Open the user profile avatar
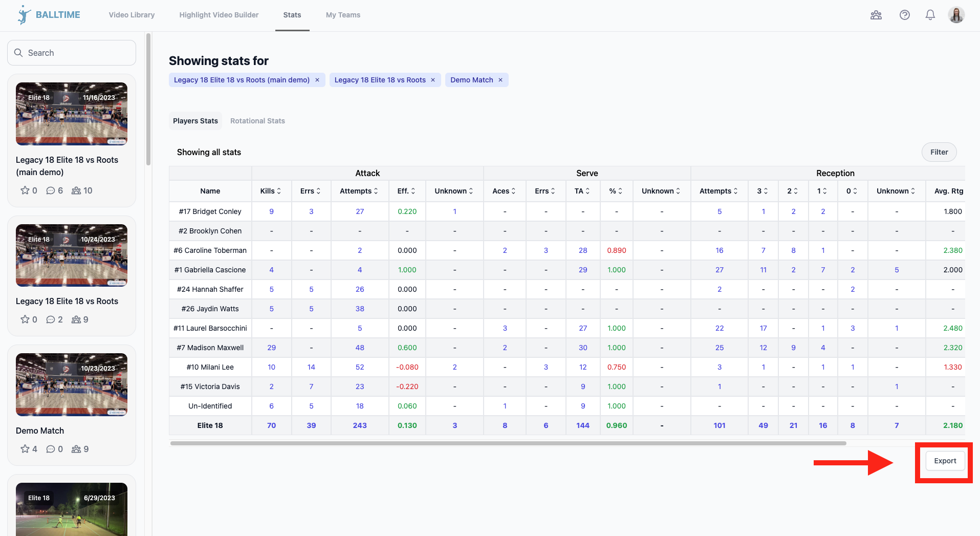Screen dimensions: 980x536 pyautogui.click(x=956, y=15)
